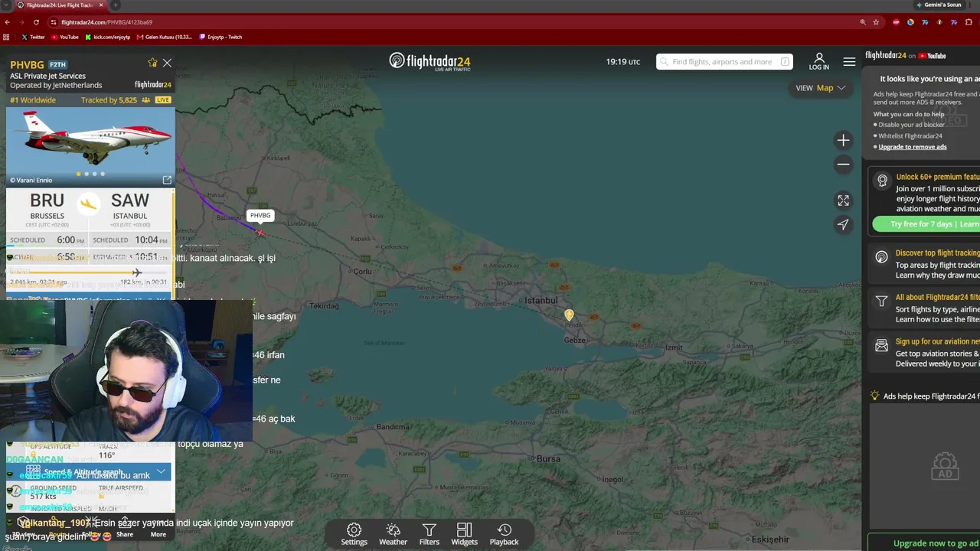Open the Twitter bookmark
This screenshot has height=551, width=980.
33,37
